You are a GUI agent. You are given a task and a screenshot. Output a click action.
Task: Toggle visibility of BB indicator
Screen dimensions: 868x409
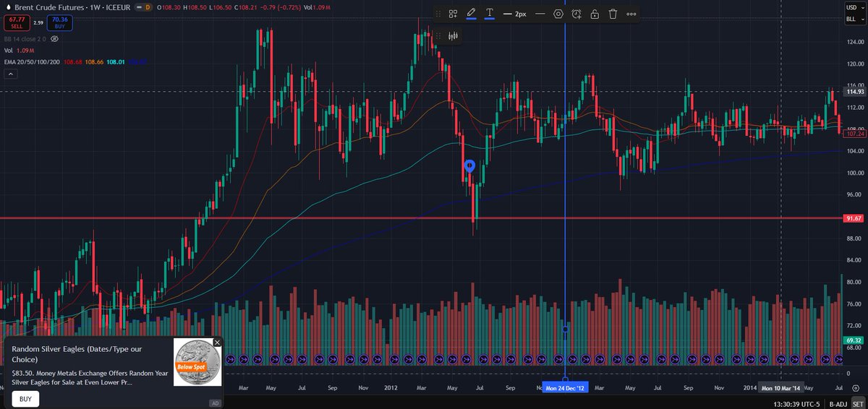54,38
